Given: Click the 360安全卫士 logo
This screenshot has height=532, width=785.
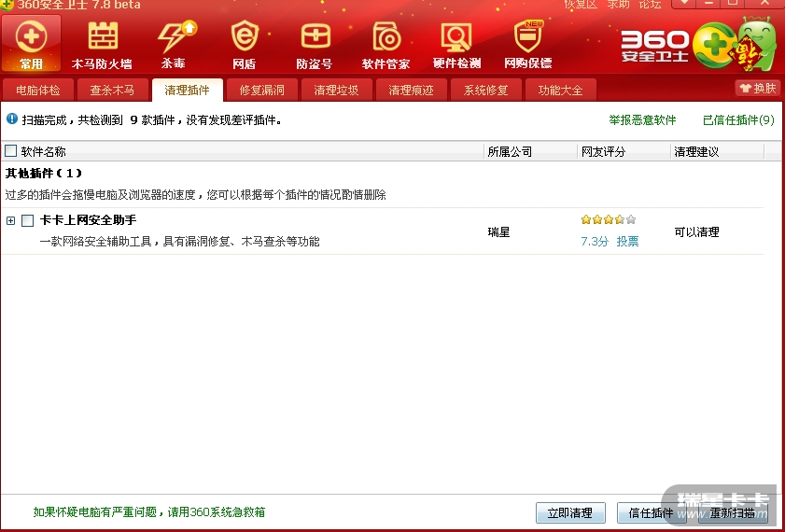Looking at the screenshot, I should (x=655, y=46).
